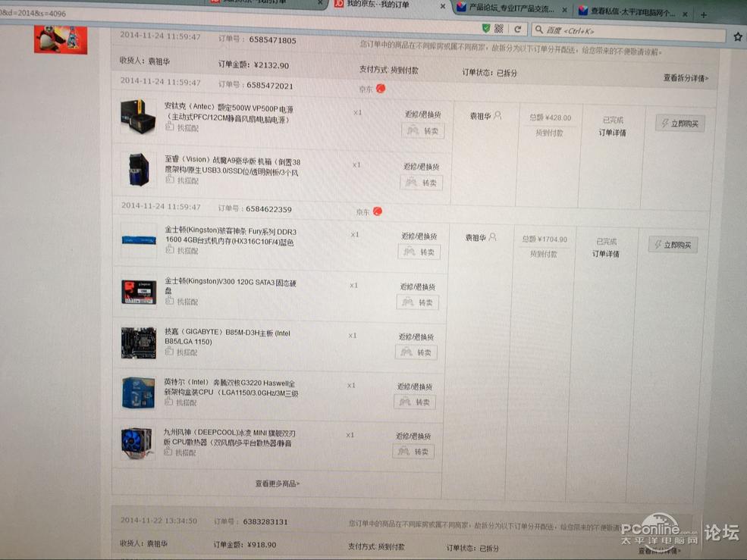
Task: Open 技嘉 GIGABYTE B85M-D3H product title
Action: (x=228, y=337)
